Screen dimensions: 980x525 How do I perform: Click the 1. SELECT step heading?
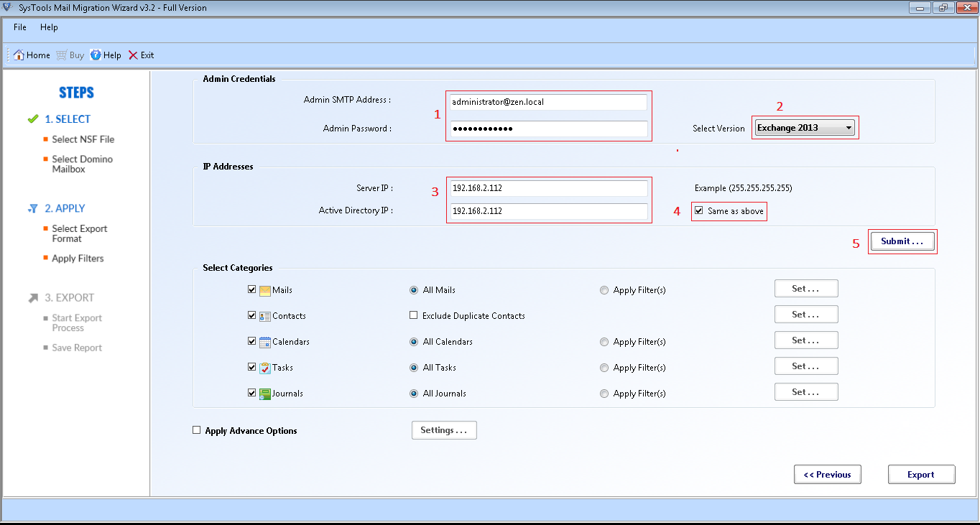tap(68, 119)
